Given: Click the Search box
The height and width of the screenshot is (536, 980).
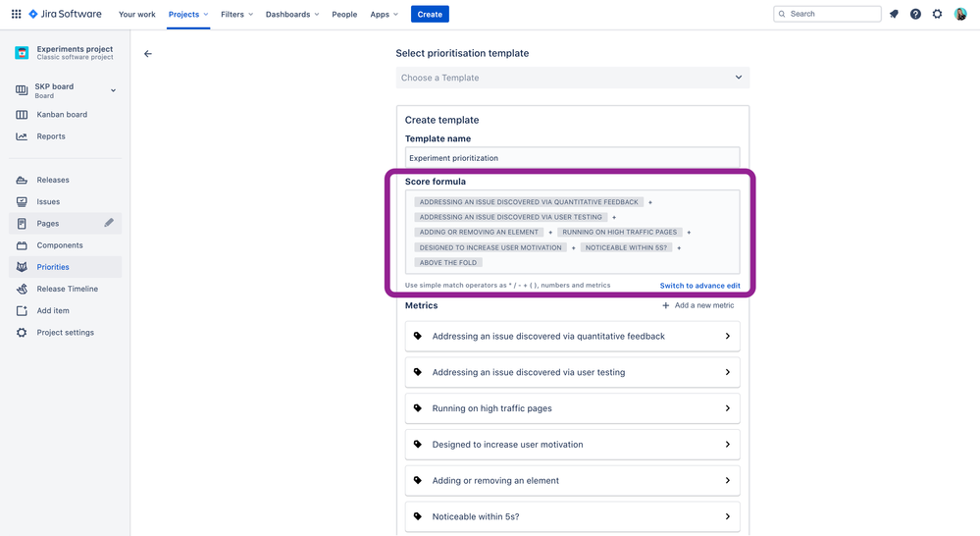Looking at the screenshot, I should [827, 14].
